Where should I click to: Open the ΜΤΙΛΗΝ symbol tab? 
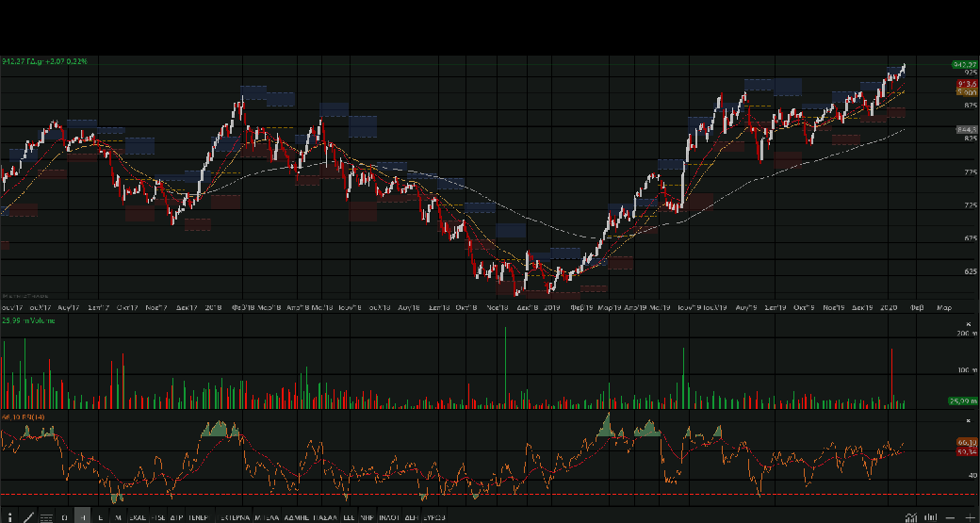(x=268, y=517)
